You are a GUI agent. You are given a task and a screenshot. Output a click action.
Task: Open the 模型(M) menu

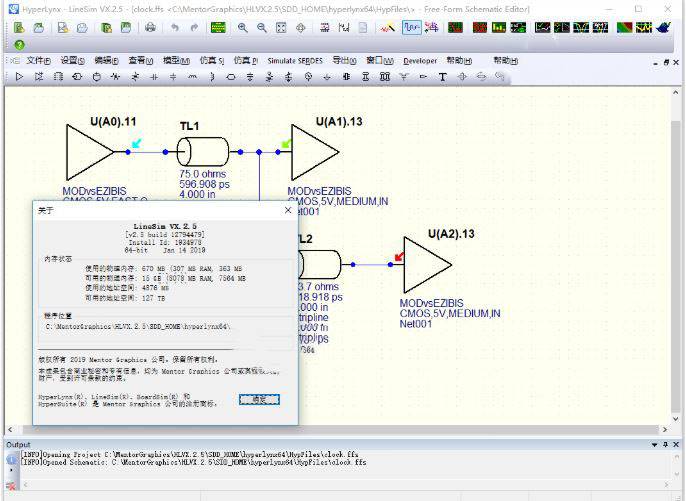click(x=176, y=61)
